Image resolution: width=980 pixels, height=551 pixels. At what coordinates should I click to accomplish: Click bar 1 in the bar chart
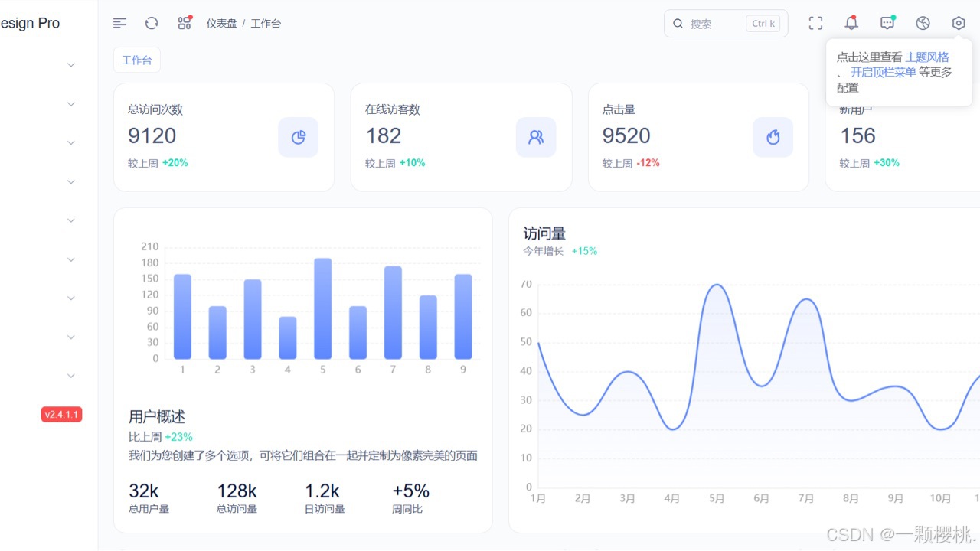(182, 316)
